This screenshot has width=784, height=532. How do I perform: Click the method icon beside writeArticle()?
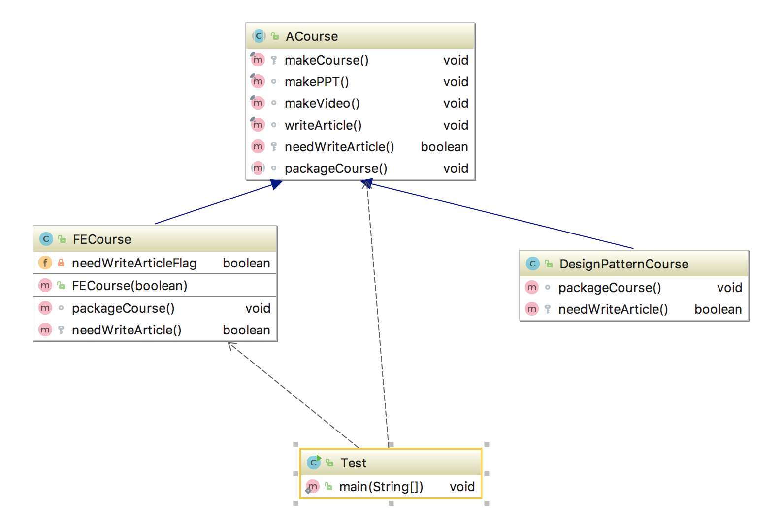(x=258, y=125)
